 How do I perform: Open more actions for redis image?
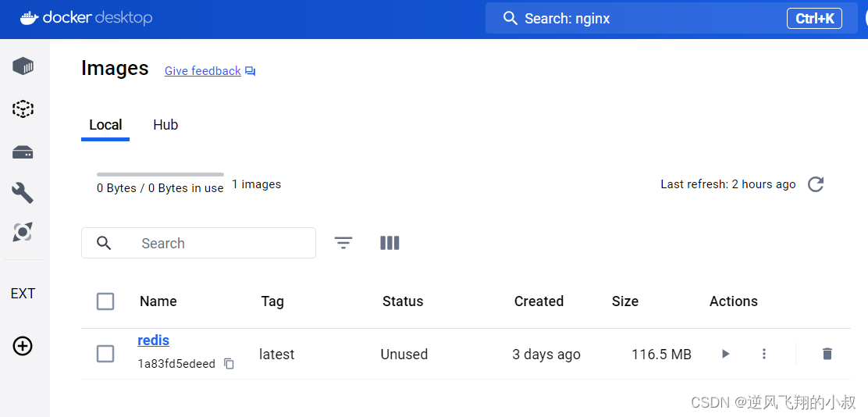(764, 353)
